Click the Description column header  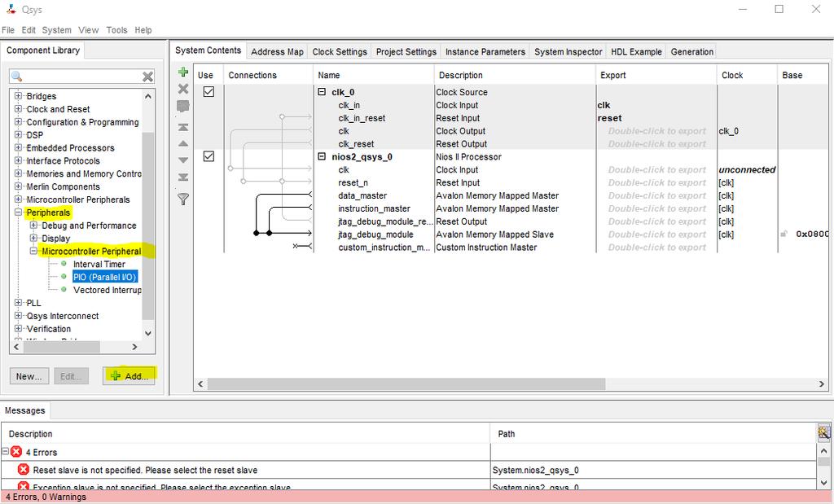(515, 75)
